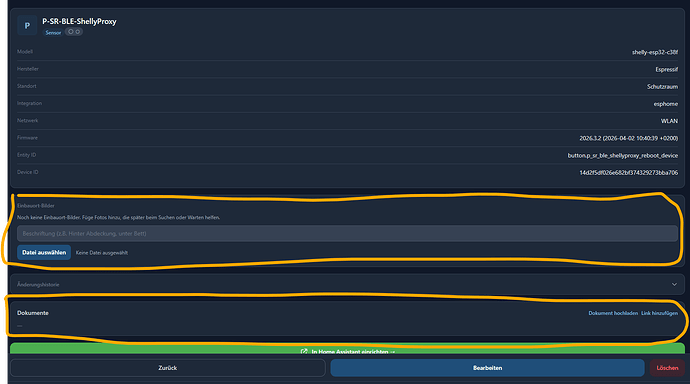Click the Device ID field label
The width and height of the screenshot is (690, 384).
[x=28, y=172]
